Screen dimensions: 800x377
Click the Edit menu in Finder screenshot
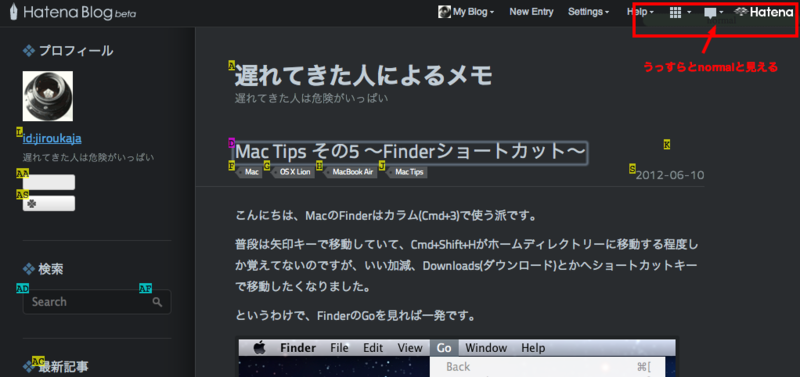[x=373, y=348]
